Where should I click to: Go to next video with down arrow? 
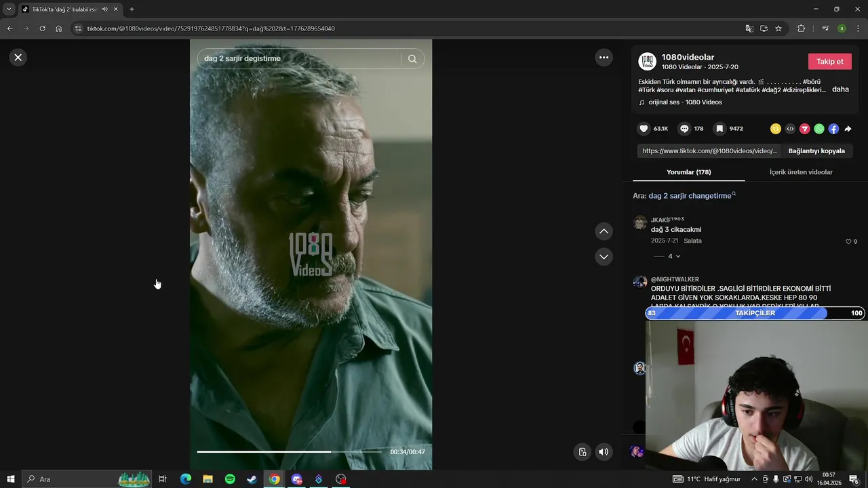pos(604,257)
